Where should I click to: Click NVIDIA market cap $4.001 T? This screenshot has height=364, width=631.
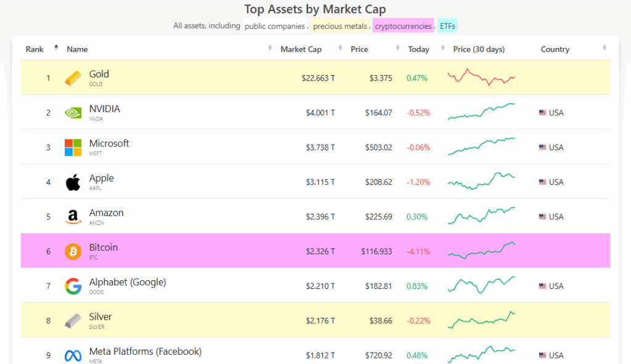pyautogui.click(x=320, y=113)
